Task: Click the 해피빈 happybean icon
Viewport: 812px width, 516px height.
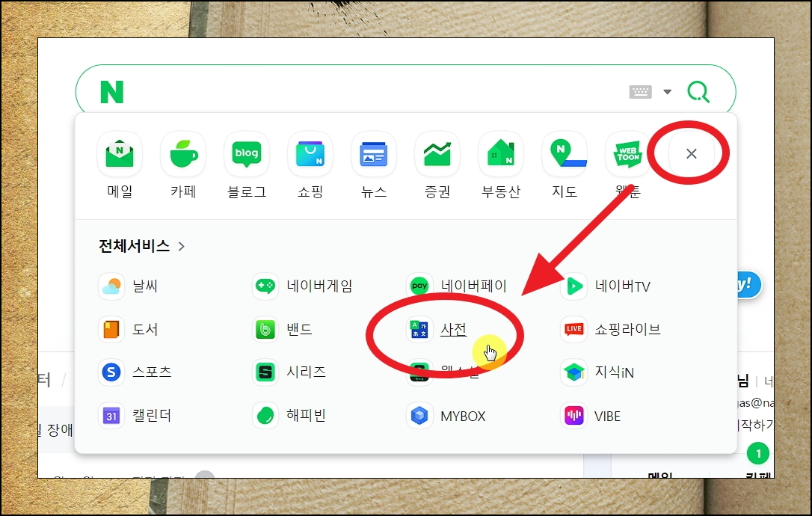Action: pyautogui.click(x=265, y=416)
